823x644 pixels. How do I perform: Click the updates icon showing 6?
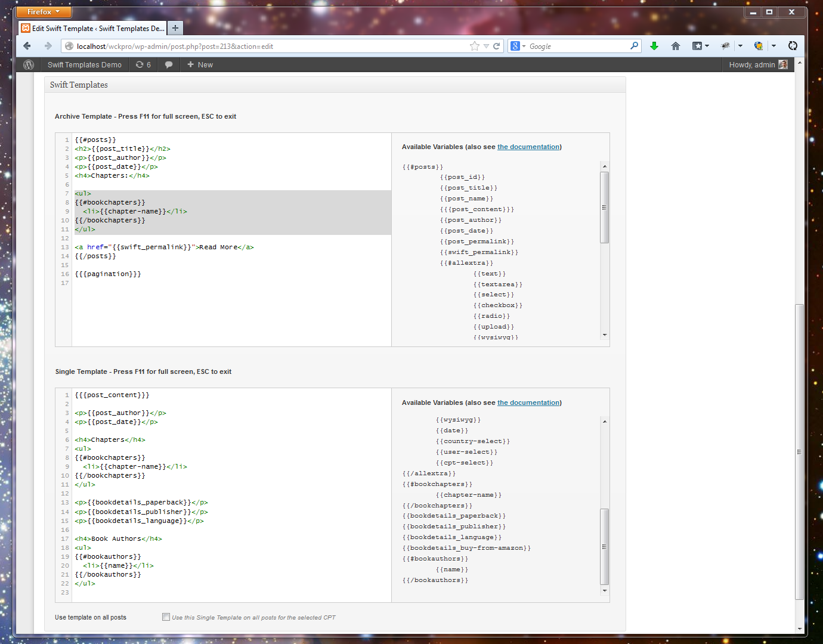[143, 64]
